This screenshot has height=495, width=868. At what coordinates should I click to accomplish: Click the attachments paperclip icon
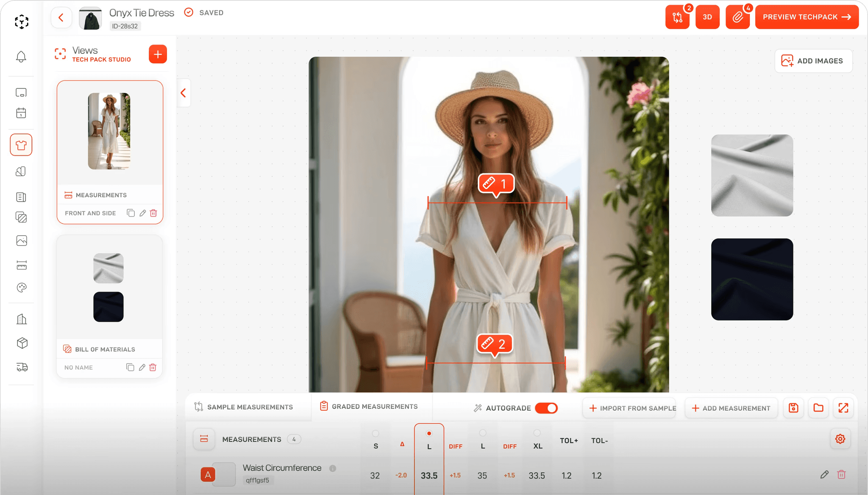[x=737, y=17]
